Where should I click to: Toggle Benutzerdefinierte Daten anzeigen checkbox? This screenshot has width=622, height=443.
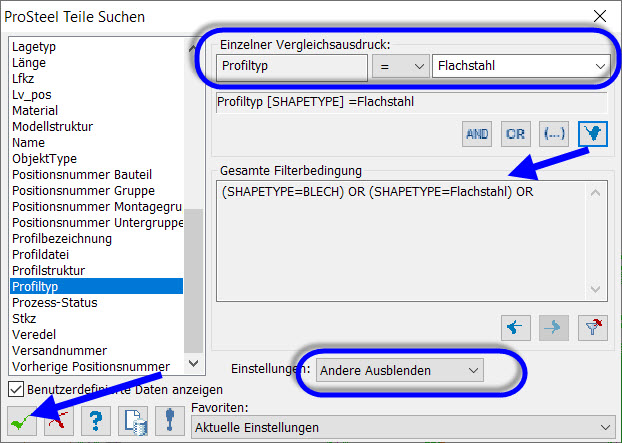coord(16,389)
